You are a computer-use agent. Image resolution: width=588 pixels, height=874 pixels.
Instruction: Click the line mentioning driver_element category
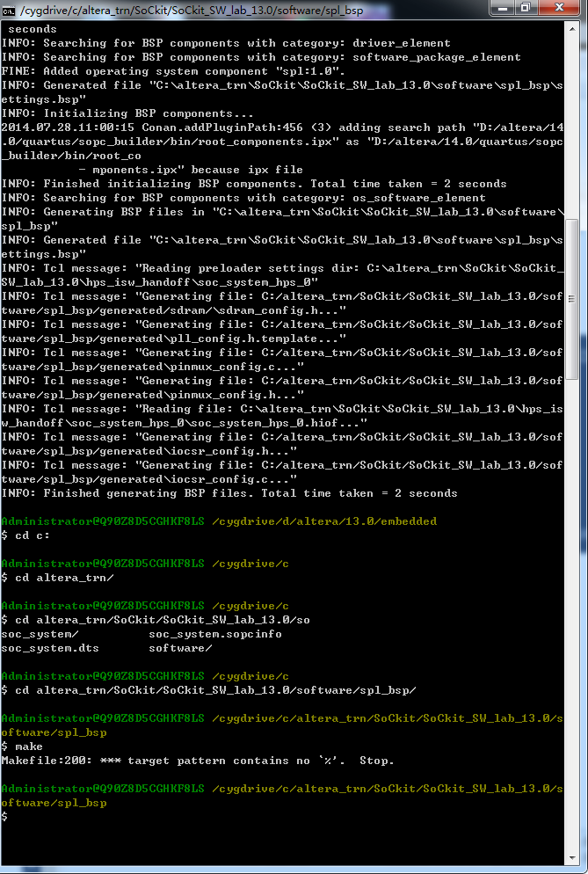[226, 43]
